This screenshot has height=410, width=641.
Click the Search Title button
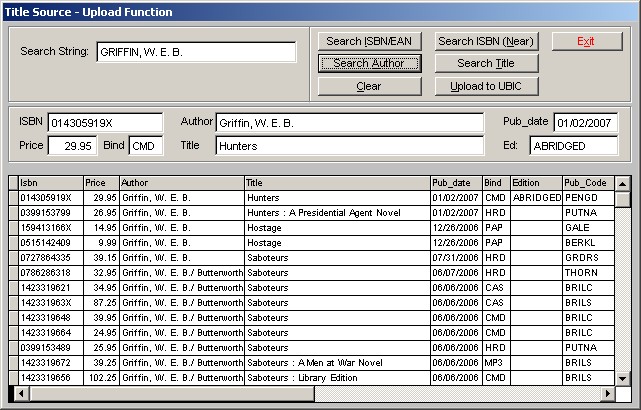(486, 63)
